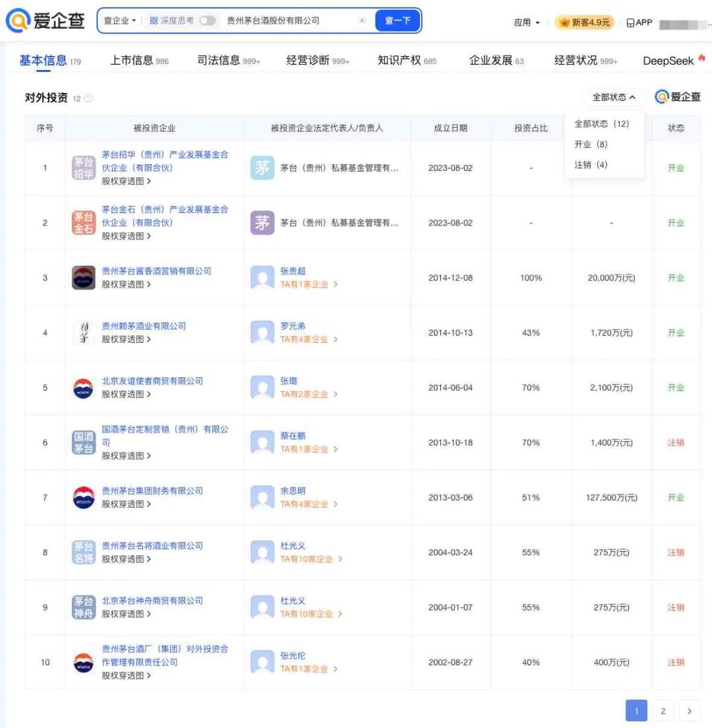Toggle the 深度思考 switch in search bar
Screen dimensions: 712x728
[208, 20]
